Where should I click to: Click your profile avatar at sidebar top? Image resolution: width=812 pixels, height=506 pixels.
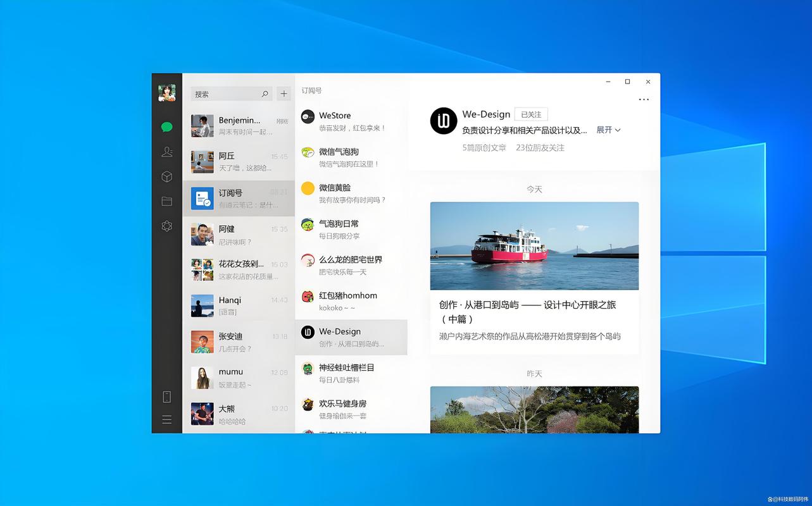pos(166,92)
